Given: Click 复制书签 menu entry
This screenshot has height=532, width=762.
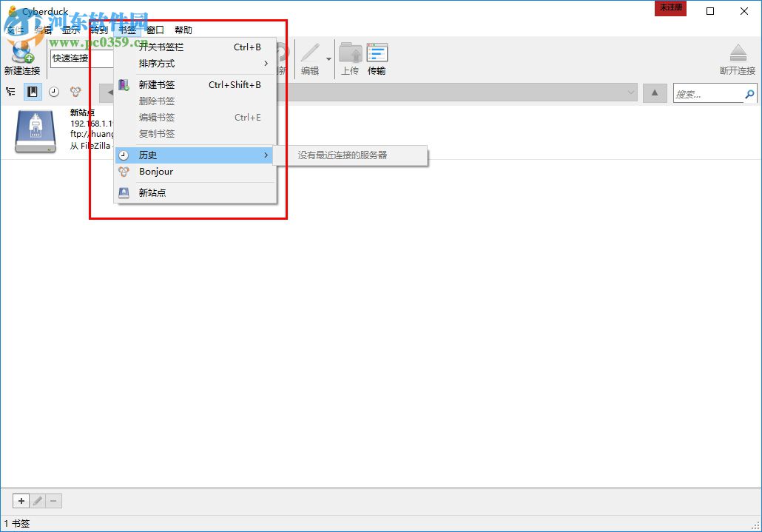Looking at the screenshot, I should point(196,134).
